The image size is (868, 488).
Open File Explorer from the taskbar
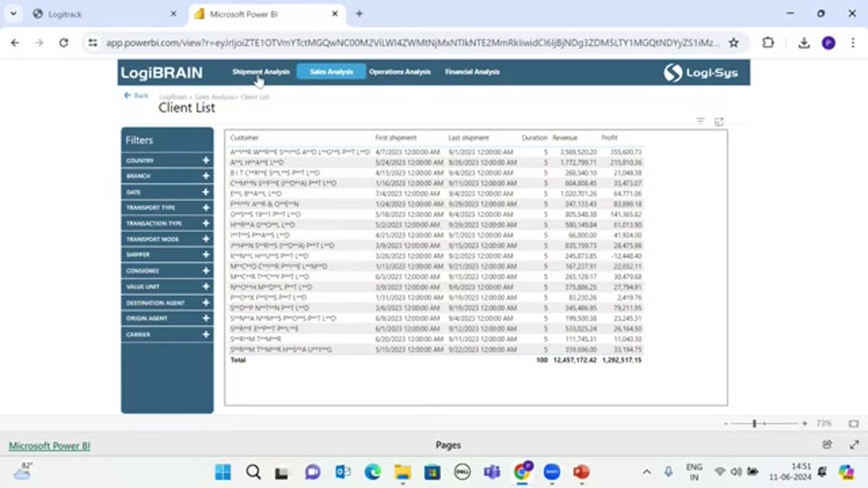402,472
